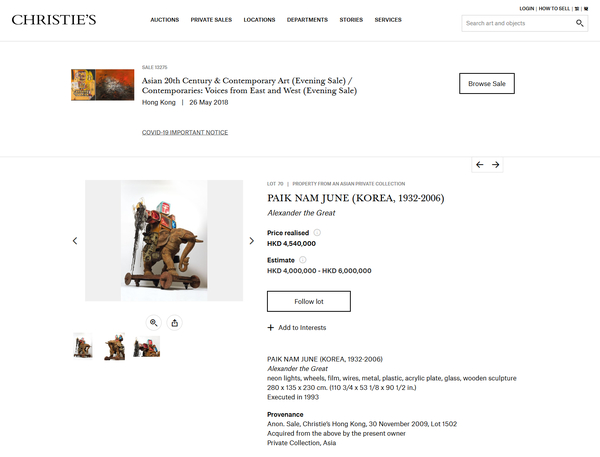This screenshot has height=457, width=600.
Task: Show Price realised info icon
Action: click(317, 232)
